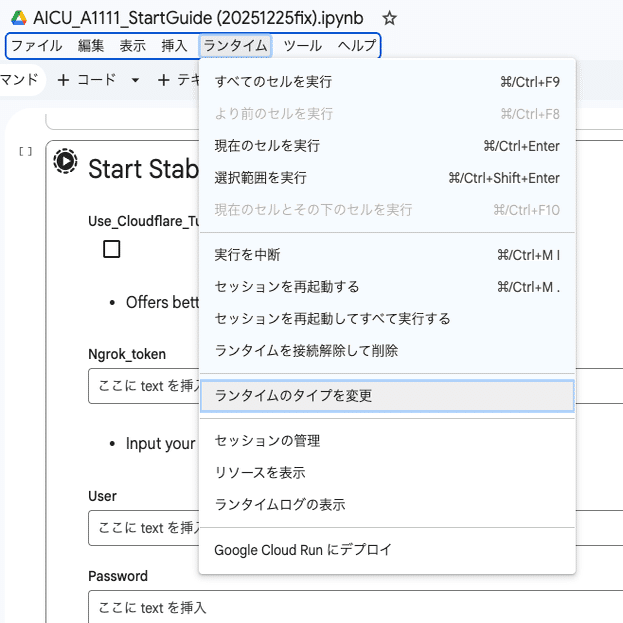The width and height of the screenshot is (623, 623).
Task: Click the Google Drive logo icon
Action: tap(18, 18)
